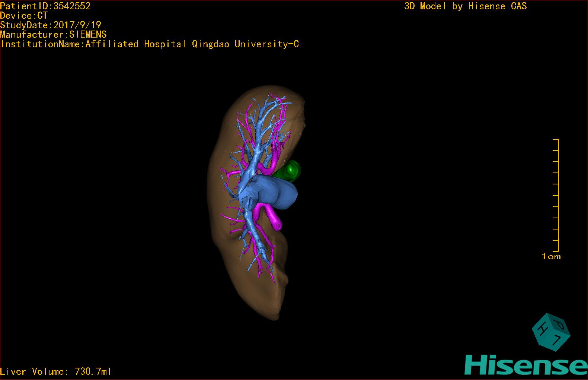The width and height of the screenshot is (588, 380).
Task: Click the StudyDate:2017/9/19 label
Action: (x=51, y=25)
